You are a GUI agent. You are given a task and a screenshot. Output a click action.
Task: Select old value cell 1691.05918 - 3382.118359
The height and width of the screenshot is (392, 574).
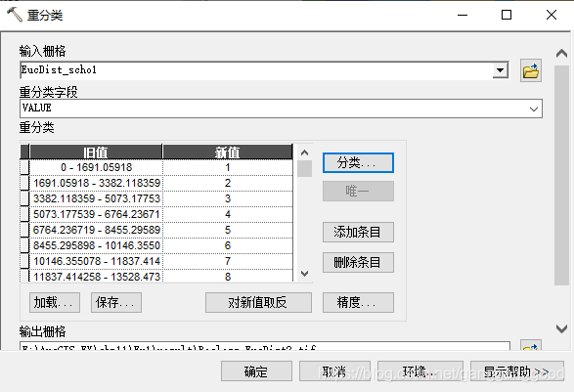click(x=96, y=183)
